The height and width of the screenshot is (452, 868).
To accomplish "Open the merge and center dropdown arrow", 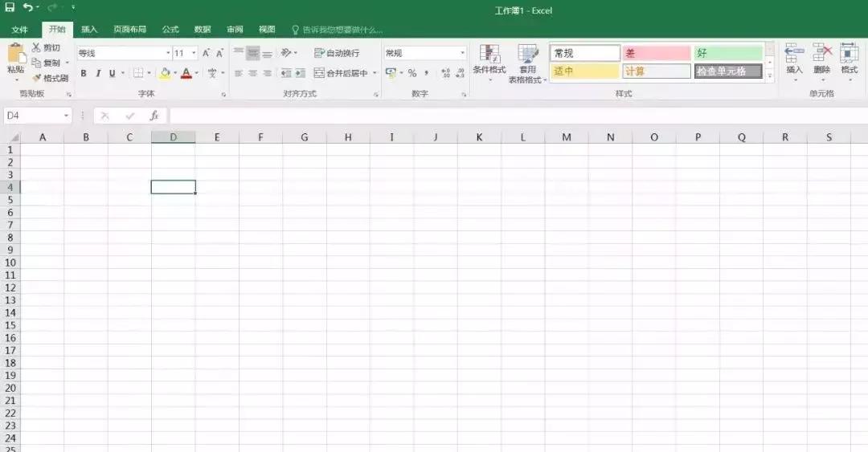I will [375, 73].
